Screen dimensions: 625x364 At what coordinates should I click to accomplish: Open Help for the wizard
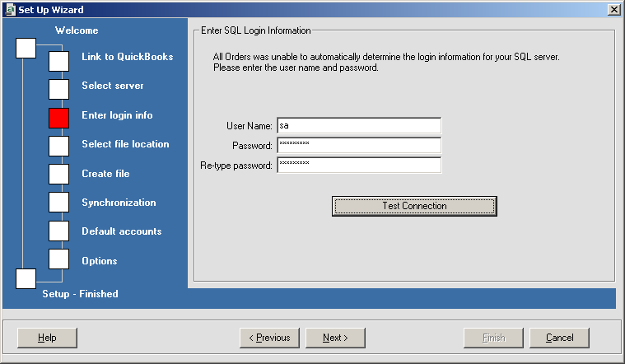coord(47,338)
